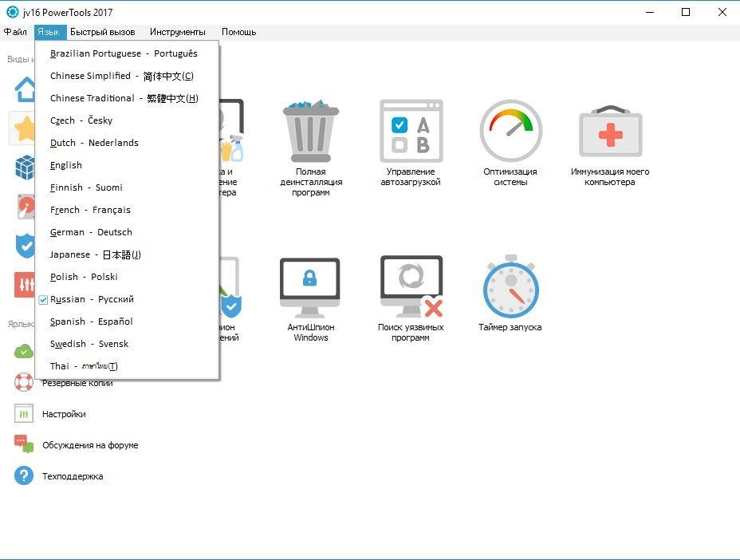This screenshot has height=560, width=740.
Task: Click the jv16 PowerTools title bar icon
Action: click(12, 12)
